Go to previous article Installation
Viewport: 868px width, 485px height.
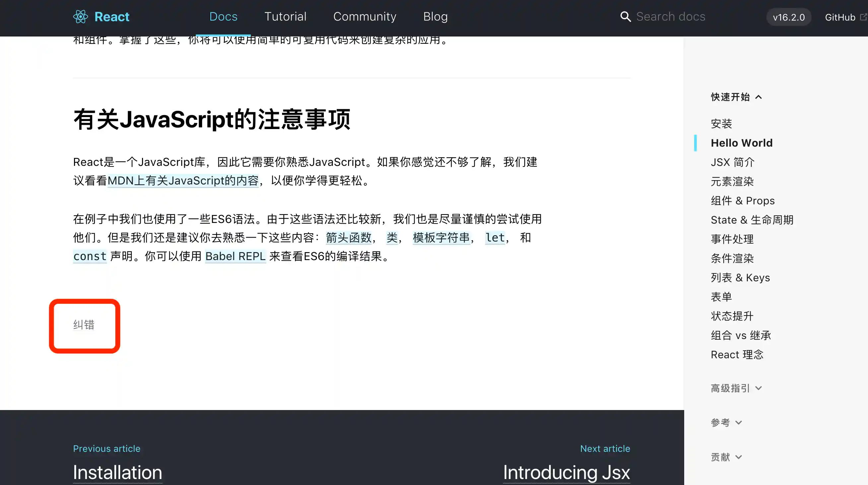[x=117, y=472]
